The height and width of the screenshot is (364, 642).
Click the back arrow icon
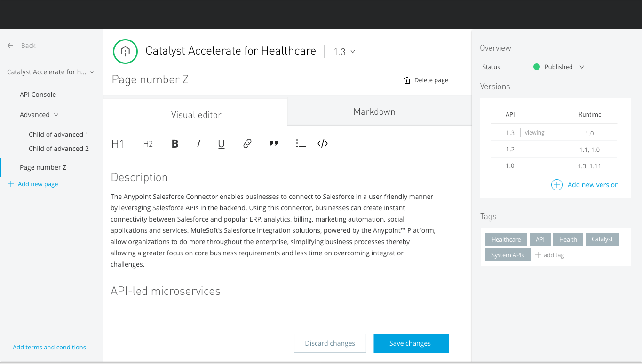pos(10,46)
